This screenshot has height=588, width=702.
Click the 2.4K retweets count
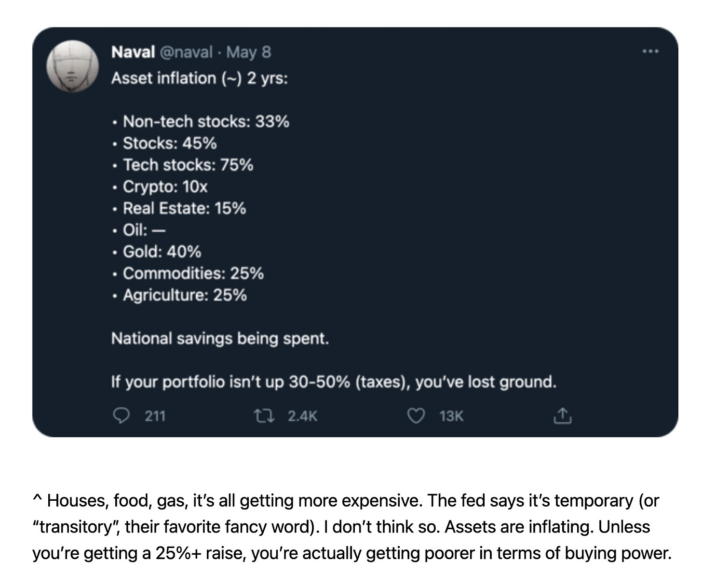click(x=303, y=415)
